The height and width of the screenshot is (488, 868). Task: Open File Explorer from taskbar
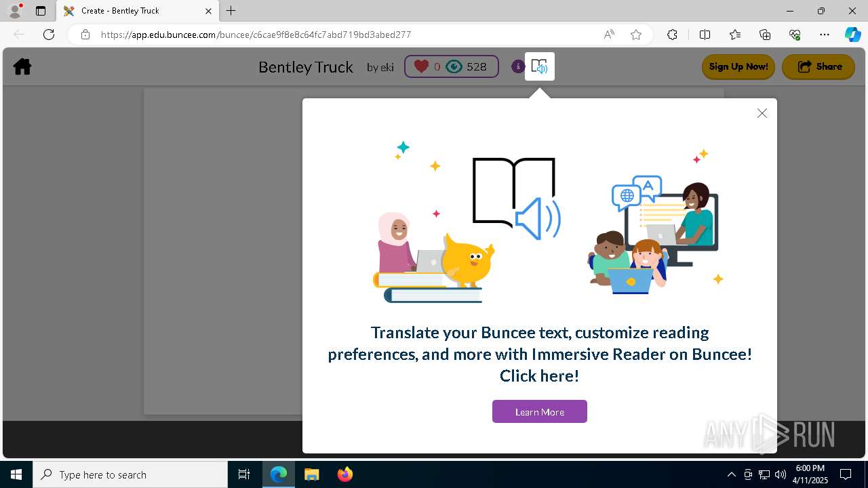point(311,474)
